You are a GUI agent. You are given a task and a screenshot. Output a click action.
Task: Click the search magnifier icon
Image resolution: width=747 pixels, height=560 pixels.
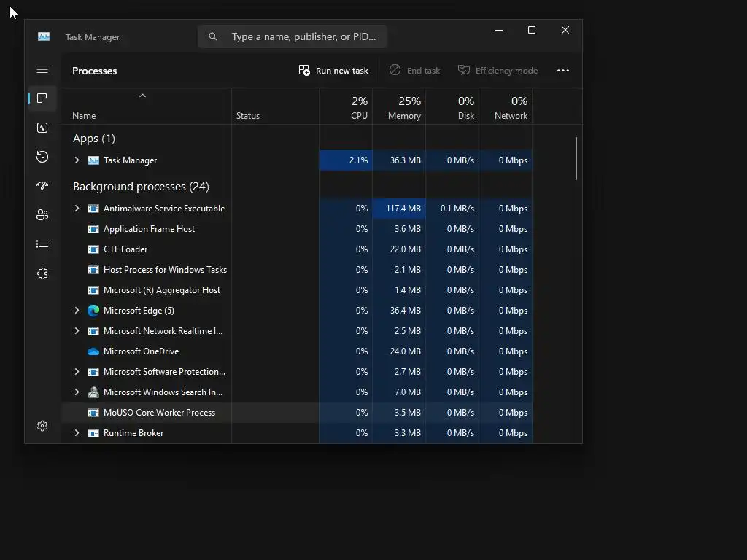click(213, 36)
